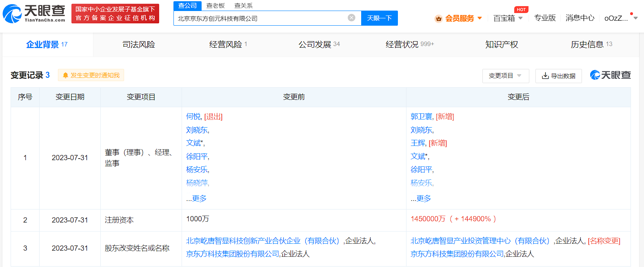
Task: Open the oOzZ... user account dropdown
Action: pos(621,18)
